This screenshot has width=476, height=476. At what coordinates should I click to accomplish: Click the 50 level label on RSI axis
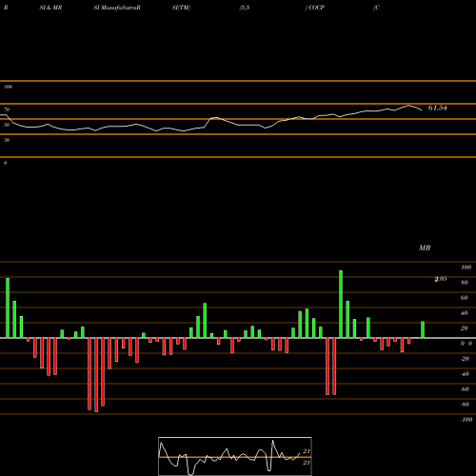[7, 125]
